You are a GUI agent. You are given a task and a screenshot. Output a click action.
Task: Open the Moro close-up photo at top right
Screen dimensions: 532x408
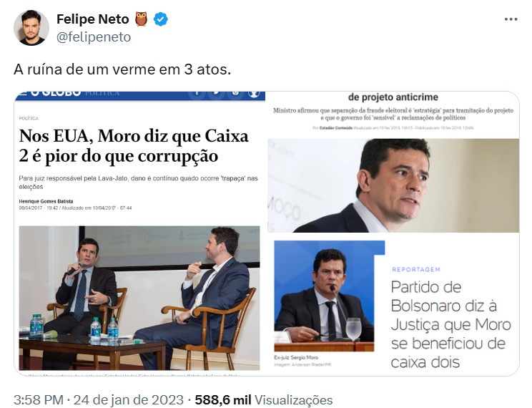[x=393, y=185]
